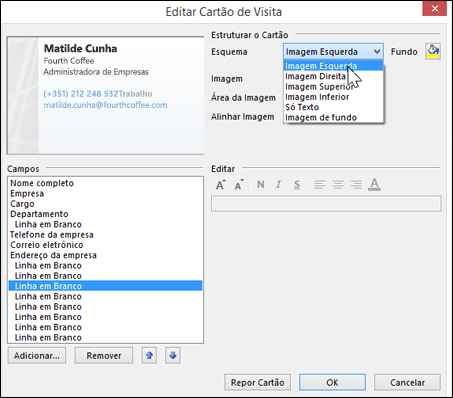Click the Repor Cartão button
The image size is (453, 398).
257,382
